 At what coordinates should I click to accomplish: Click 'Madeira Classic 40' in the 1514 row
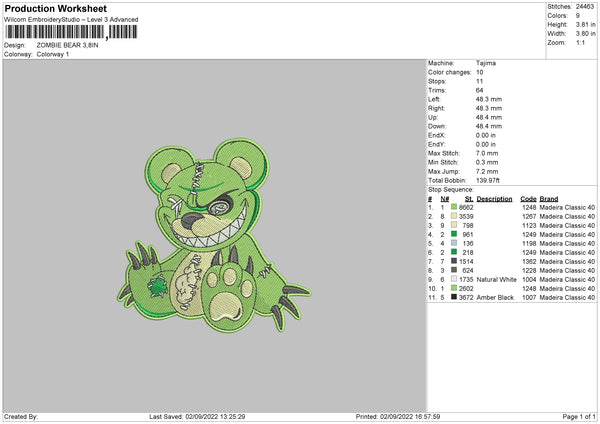point(567,261)
